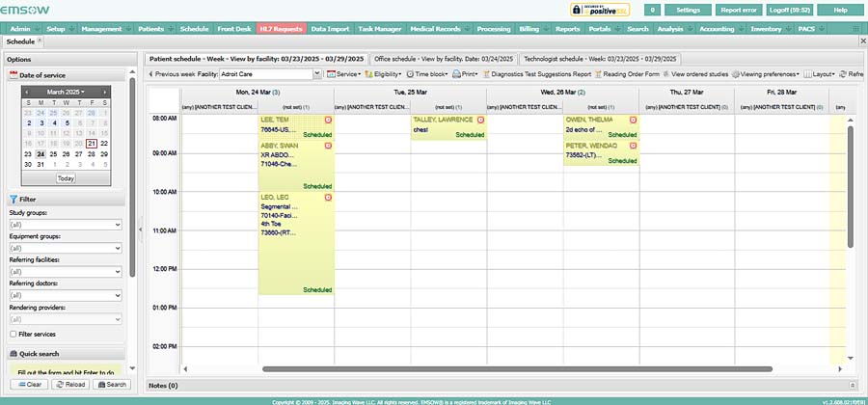The width and height of the screenshot is (868, 405).
Task: Go to Previous week
Action: point(172,74)
